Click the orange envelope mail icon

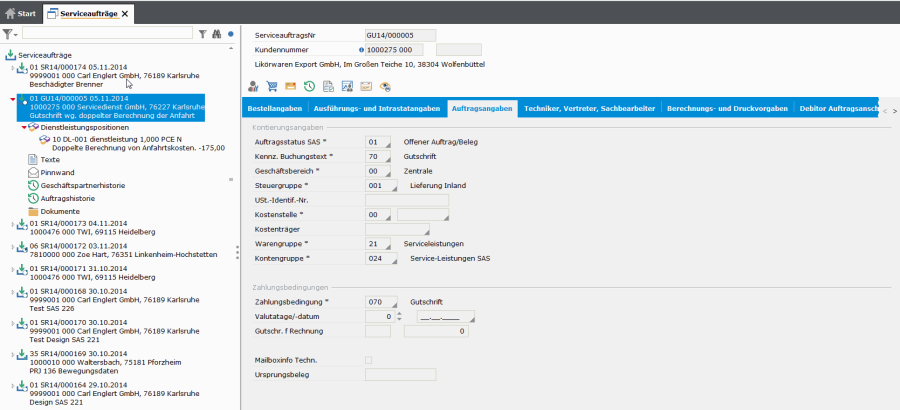(x=290, y=87)
